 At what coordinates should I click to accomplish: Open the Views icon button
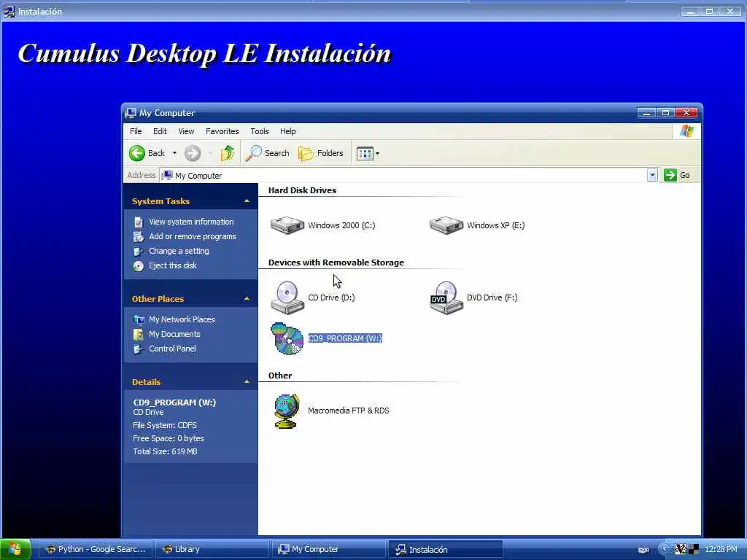click(365, 153)
